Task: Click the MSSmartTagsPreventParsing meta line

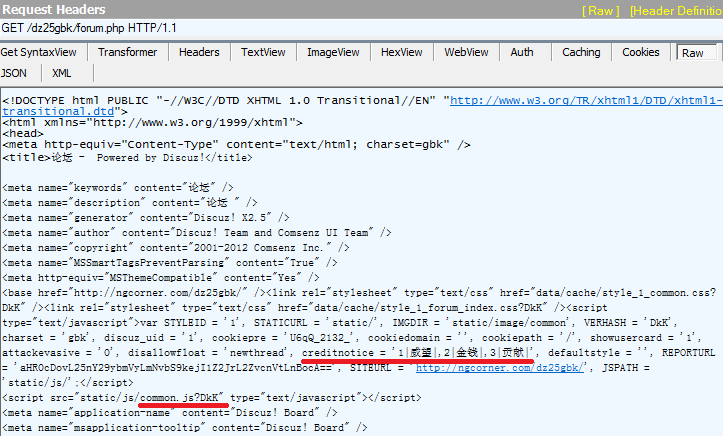Action: [170, 263]
